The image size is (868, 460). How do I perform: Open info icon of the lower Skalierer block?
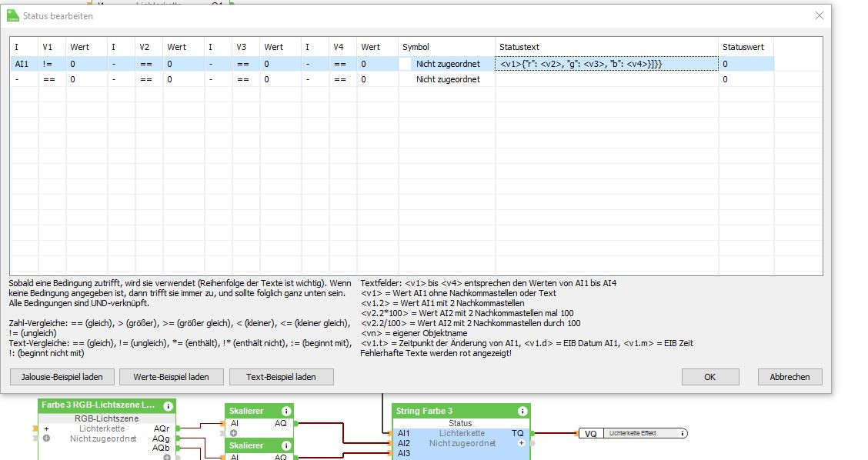286,445
